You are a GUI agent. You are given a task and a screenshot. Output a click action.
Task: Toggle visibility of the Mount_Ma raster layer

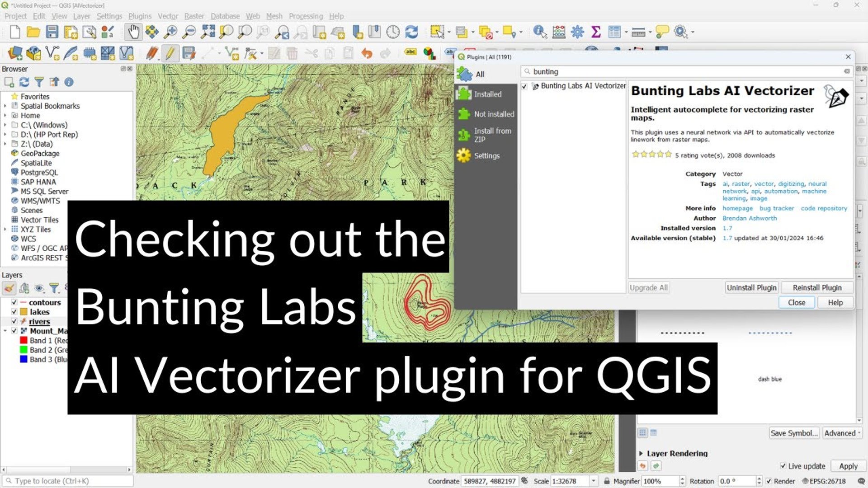coord(14,331)
